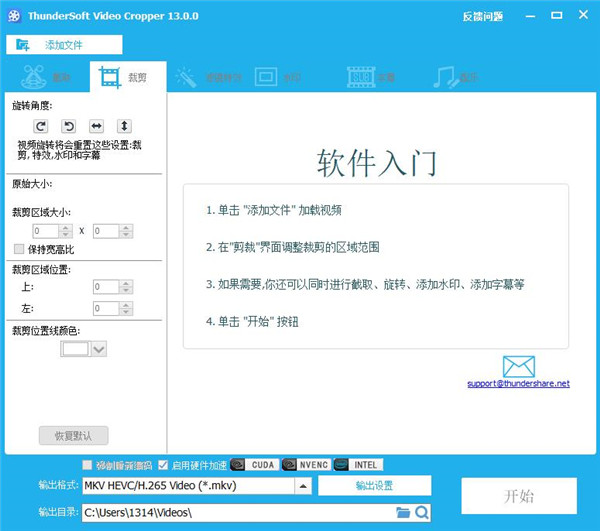
Task: Switch to the 水印 watermark tab
Action: tap(277, 77)
